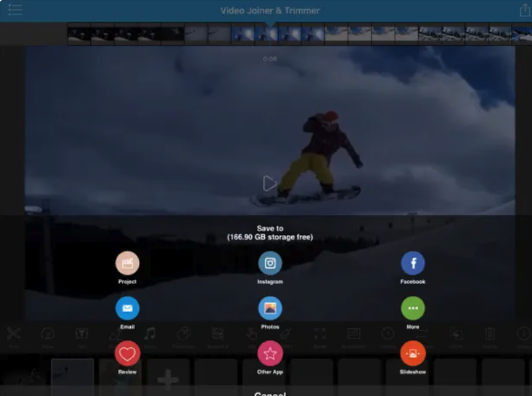532x396 pixels.
Task: Share the video to Instagram
Action: pyautogui.click(x=270, y=263)
